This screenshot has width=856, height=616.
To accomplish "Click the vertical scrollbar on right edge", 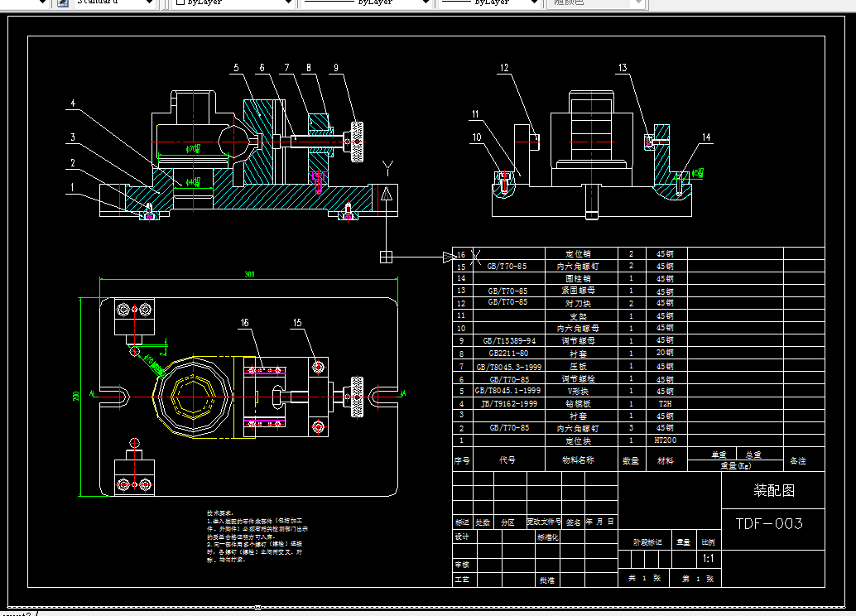I will pyautogui.click(x=850, y=306).
